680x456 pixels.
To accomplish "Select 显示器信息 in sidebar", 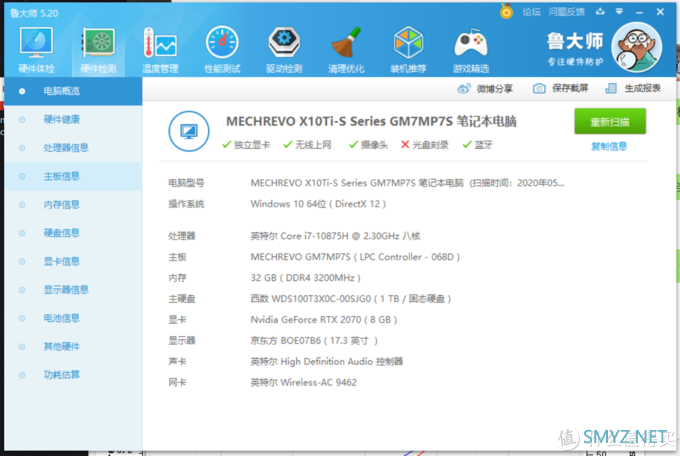I will pyautogui.click(x=73, y=289).
